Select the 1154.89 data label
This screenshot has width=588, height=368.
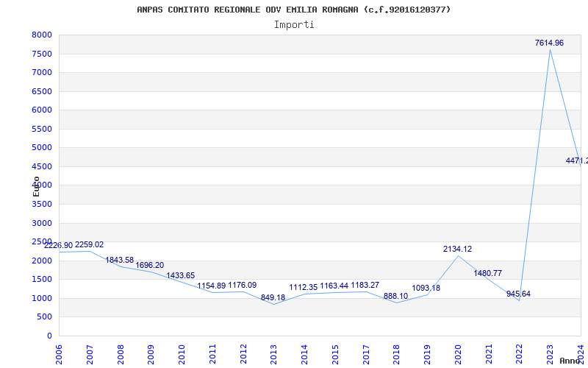(212, 286)
